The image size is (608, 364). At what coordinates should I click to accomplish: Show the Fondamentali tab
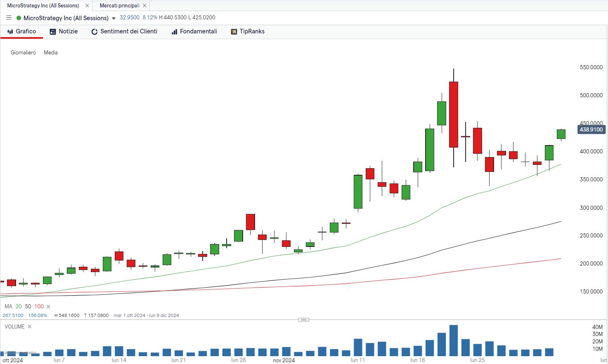point(194,31)
